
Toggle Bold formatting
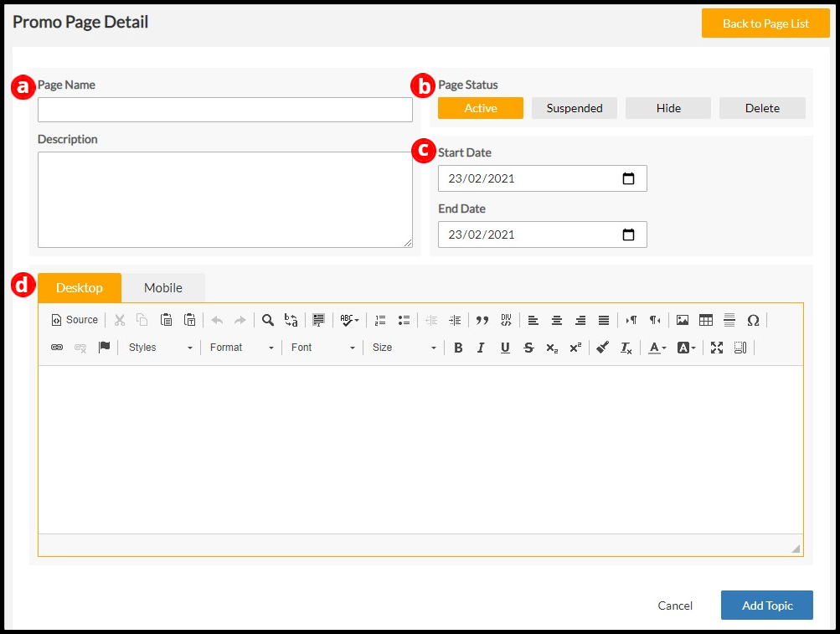click(458, 348)
